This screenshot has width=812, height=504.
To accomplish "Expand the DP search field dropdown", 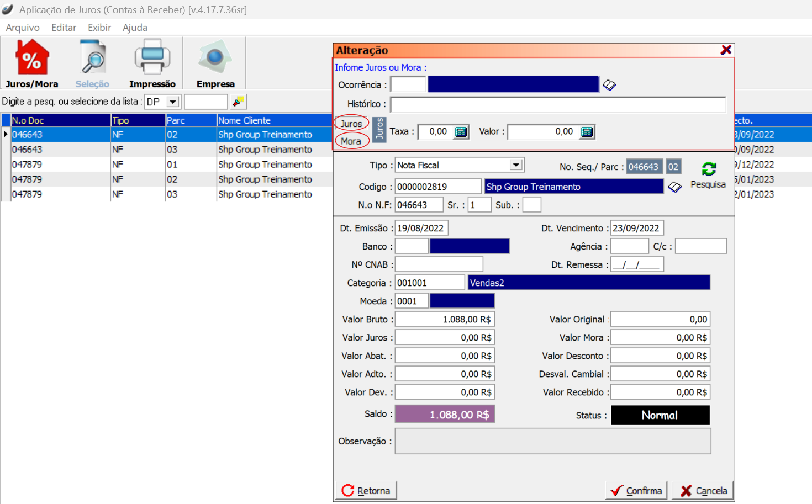I will click(173, 102).
